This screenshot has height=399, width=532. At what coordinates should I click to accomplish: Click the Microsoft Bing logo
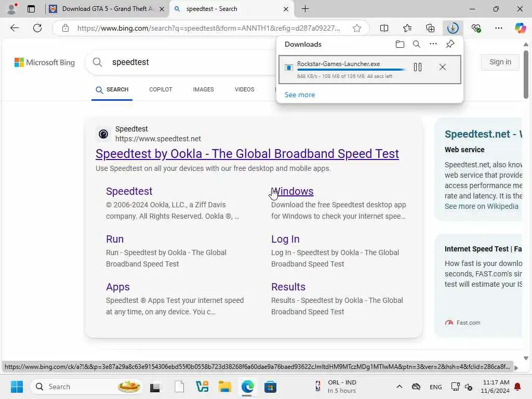[45, 62]
